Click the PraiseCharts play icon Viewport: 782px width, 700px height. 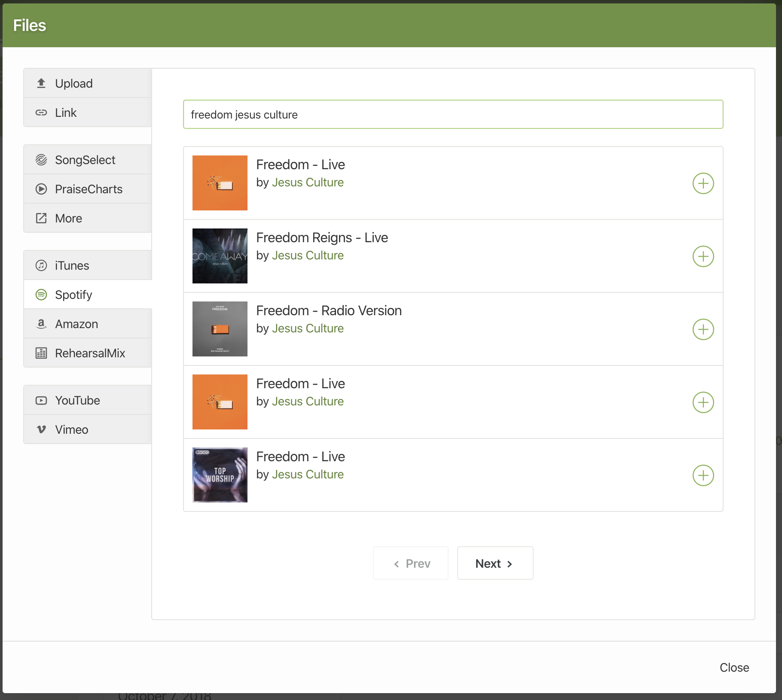click(x=41, y=189)
